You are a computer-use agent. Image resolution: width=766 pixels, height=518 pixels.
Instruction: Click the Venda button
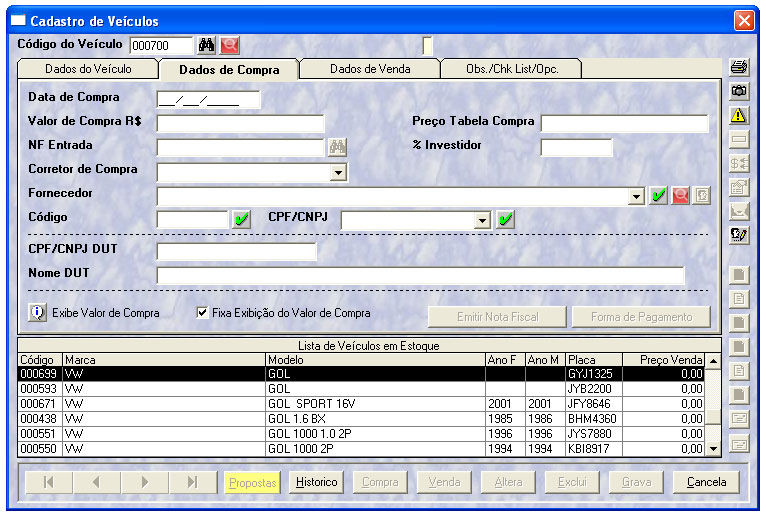[x=444, y=482]
